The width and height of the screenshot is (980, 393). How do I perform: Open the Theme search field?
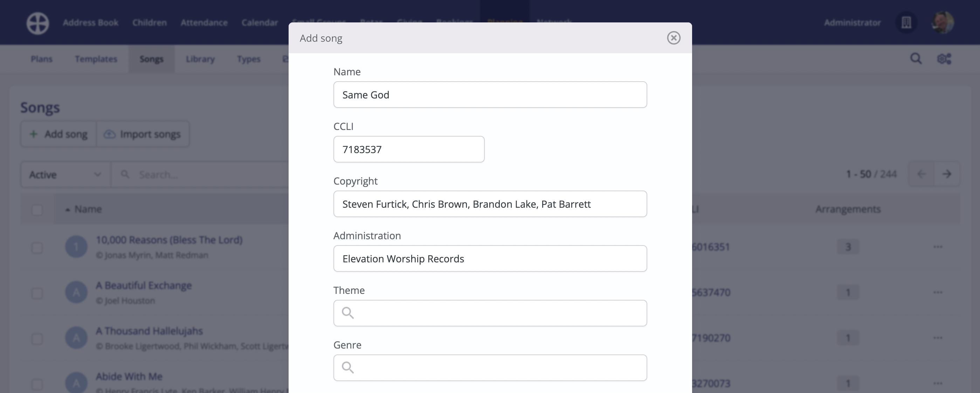pos(490,313)
